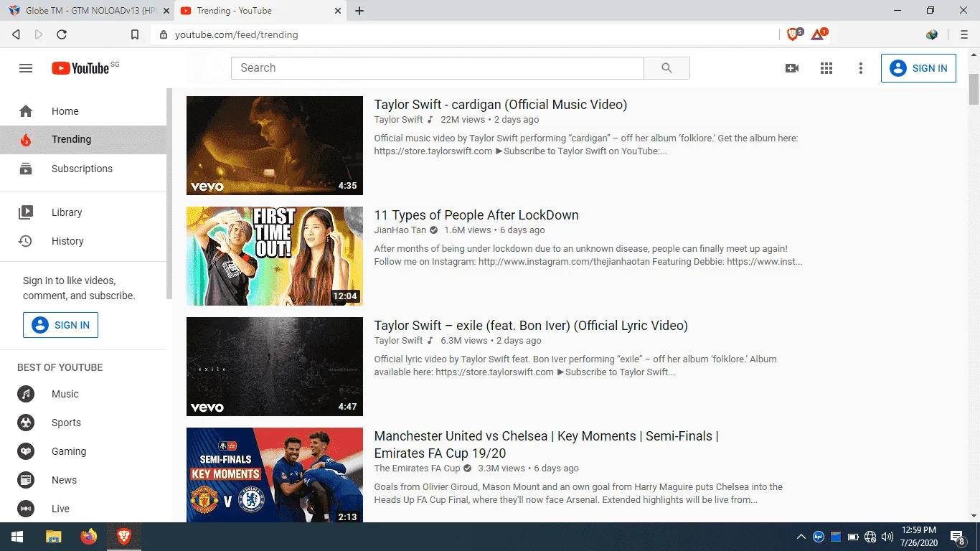980x551 pixels.
Task: Visit Taylor Swift channel under exile video
Action: click(398, 341)
